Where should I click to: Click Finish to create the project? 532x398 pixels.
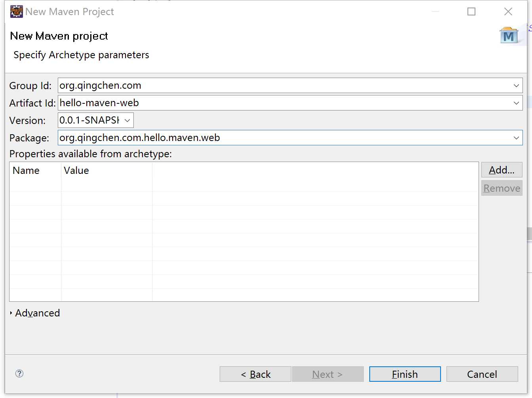pos(405,374)
